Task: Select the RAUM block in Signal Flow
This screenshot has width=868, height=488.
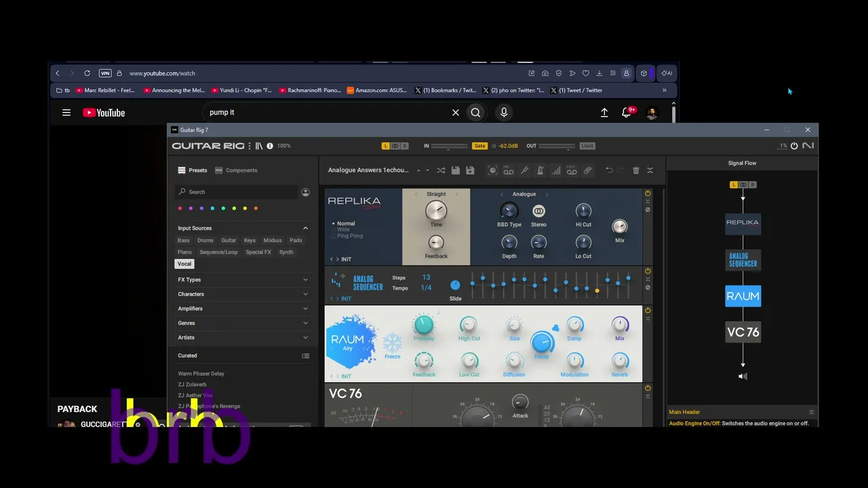Action: (743, 296)
